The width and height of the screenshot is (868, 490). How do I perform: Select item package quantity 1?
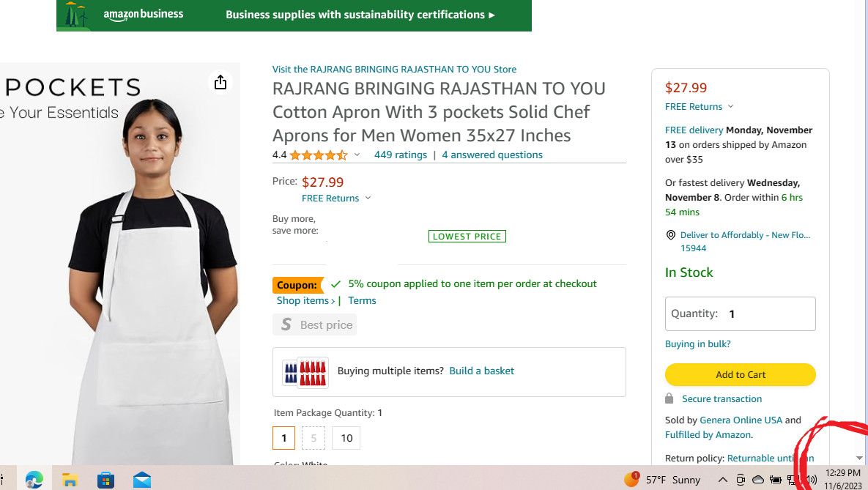tap(283, 438)
